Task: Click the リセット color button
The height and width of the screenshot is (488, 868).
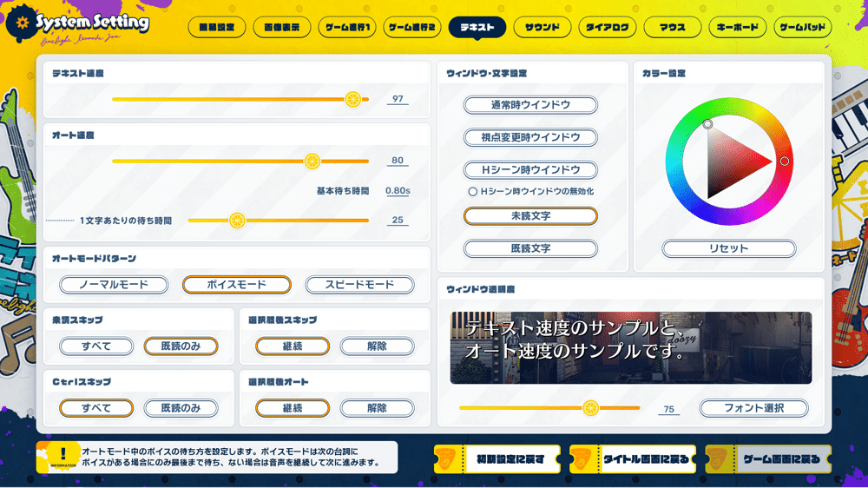Action: click(728, 248)
